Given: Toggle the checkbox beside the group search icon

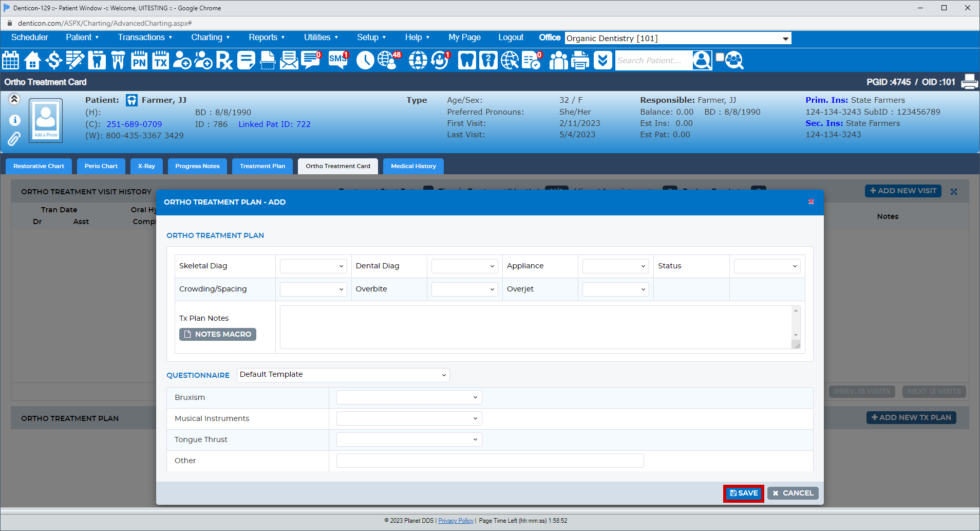Looking at the screenshot, I should click(x=720, y=57).
